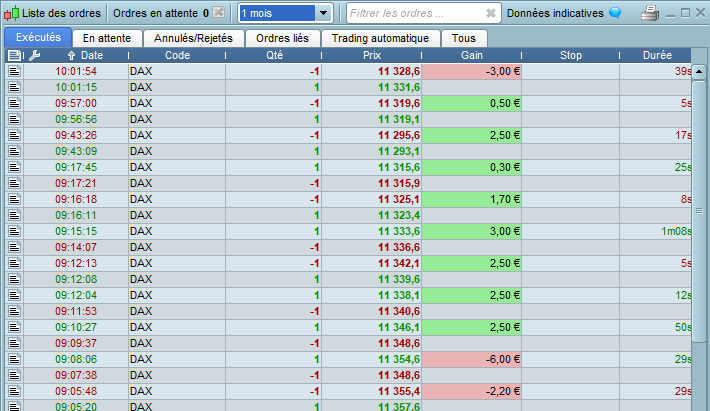The image size is (710, 411).
Task: Open the Annulés/Rejetés tab
Action: 193,38
